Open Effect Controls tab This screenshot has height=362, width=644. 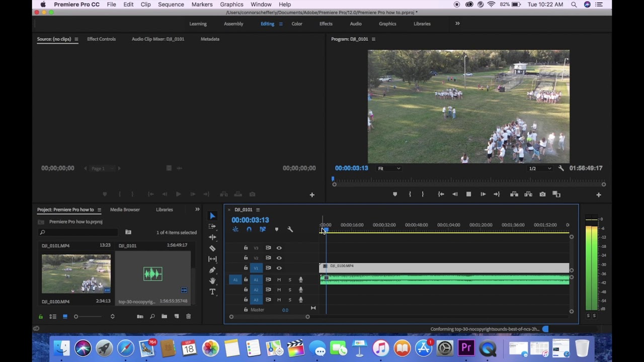click(101, 39)
